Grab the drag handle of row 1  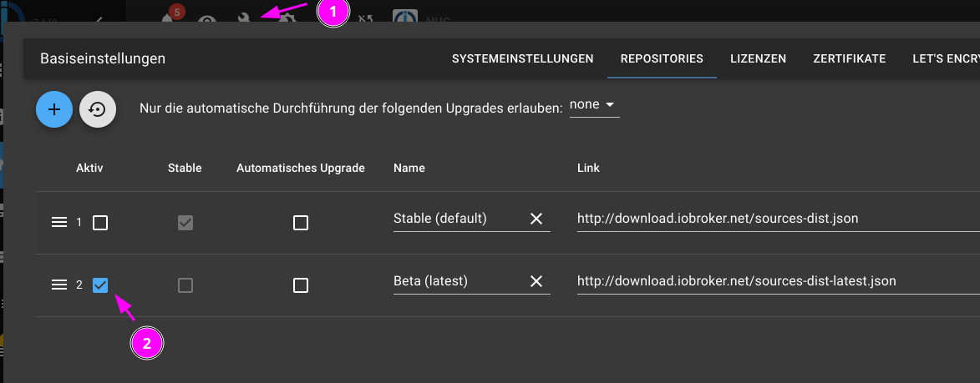[x=58, y=222]
